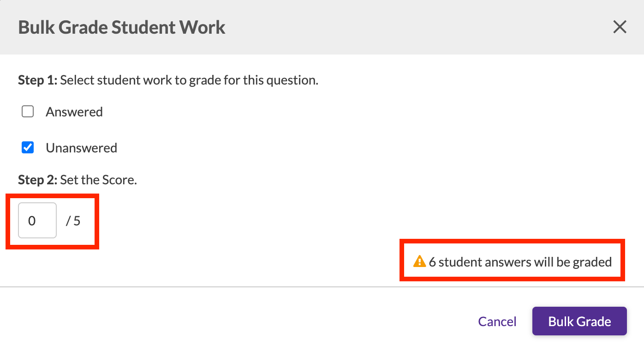Click the word "graded" in warning message
Image resolution: width=644 pixels, height=352 pixels.
[592, 262]
